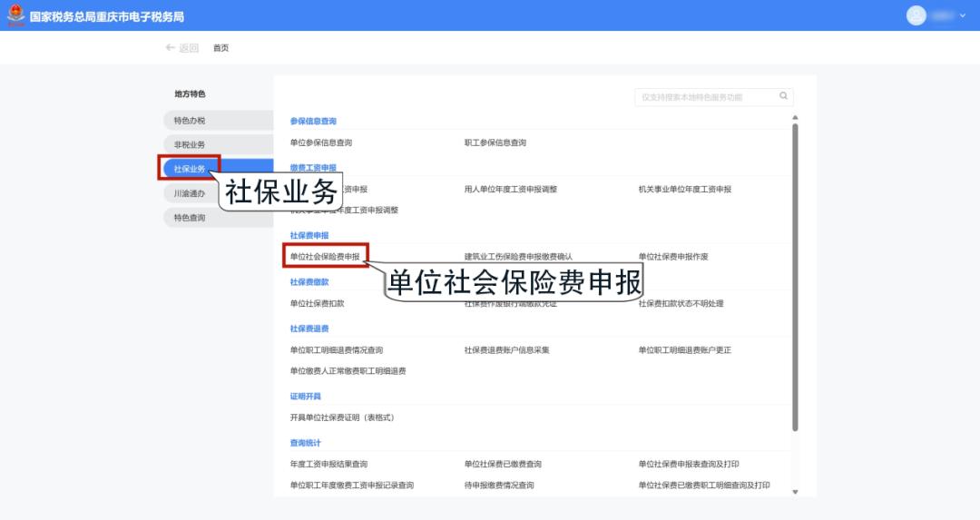Switch to 特色查询 sidebar tab
This screenshot has height=520, width=980.
point(190,218)
